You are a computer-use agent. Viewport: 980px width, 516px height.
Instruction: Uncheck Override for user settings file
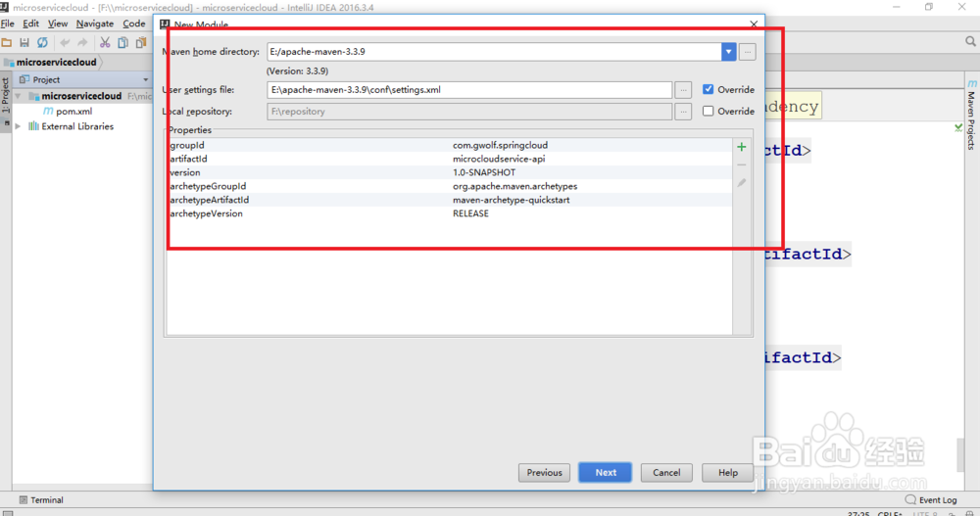click(709, 89)
